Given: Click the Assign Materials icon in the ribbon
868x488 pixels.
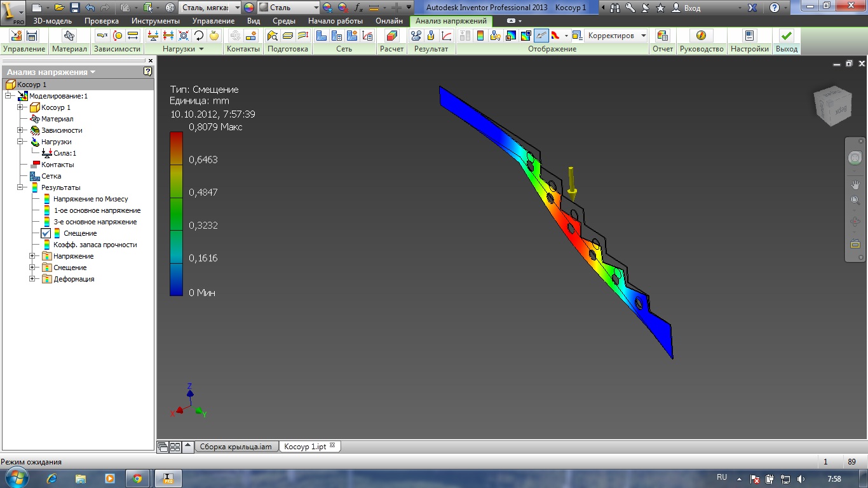Looking at the screenshot, I should coord(69,36).
